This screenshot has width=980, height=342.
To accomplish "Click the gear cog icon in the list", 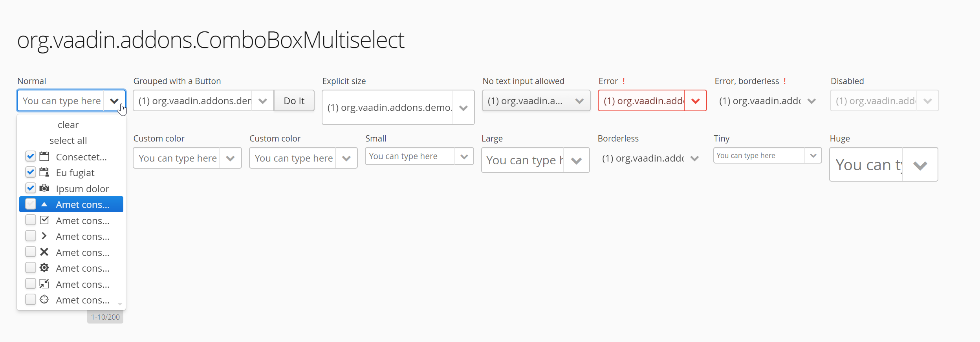I will [x=44, y=268].
